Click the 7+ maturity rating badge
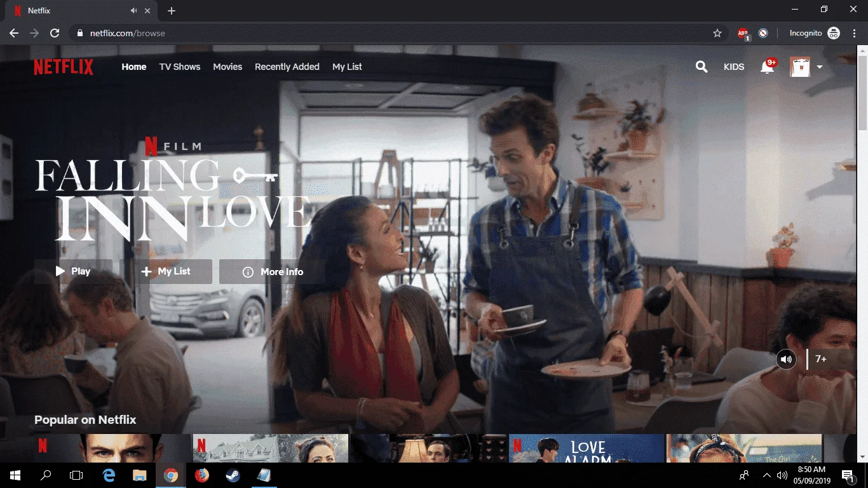The height and width of the screenshot is (488, 868). tap(821, 359)
